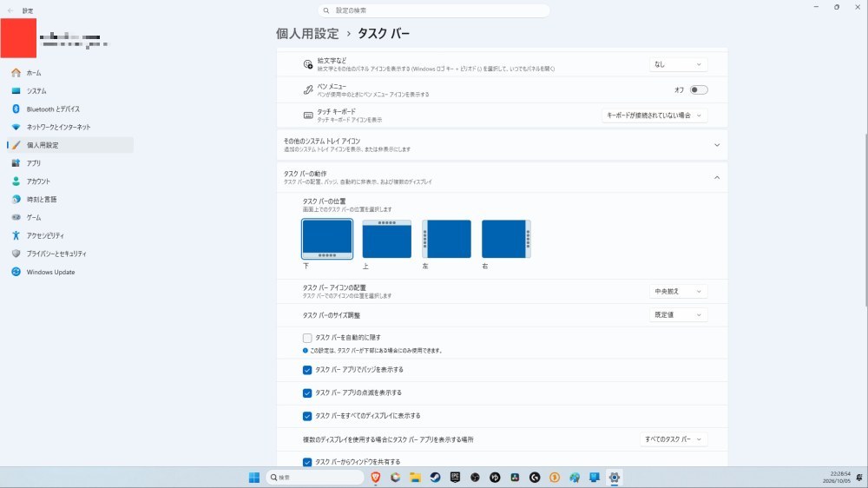Viewport: 868px width, 488px height.
Task: Click the 設定の検索 search box
Action: (434, 10)
